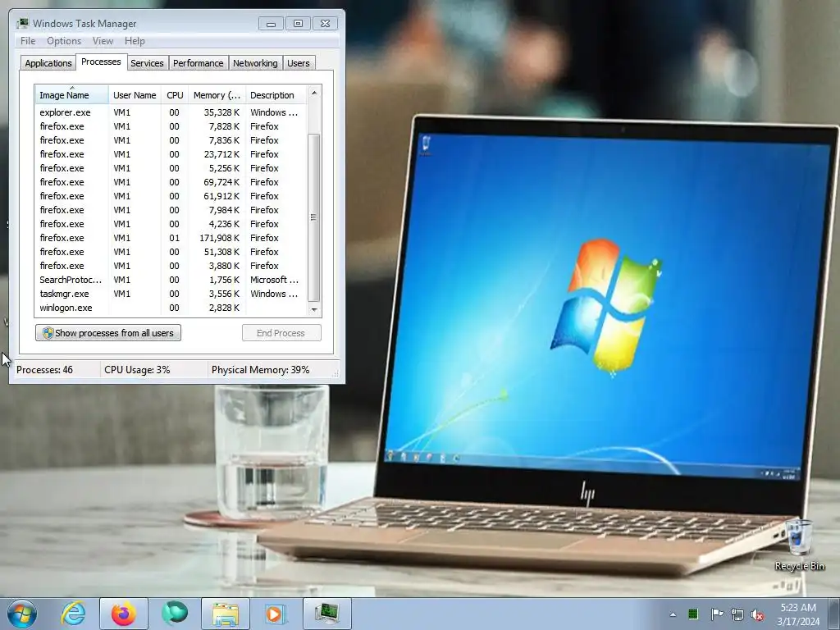840x630 pixels.
Task: Open the File menu
Action: point(28,41)
